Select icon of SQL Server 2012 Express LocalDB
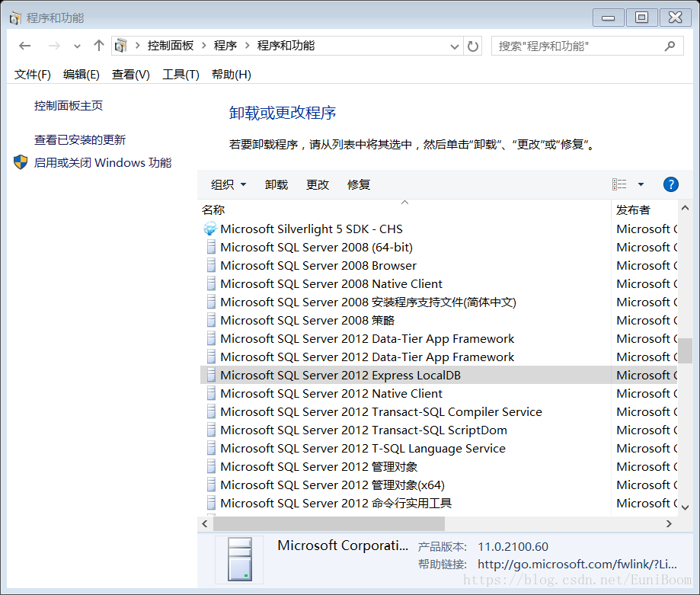 coord(211,376)
